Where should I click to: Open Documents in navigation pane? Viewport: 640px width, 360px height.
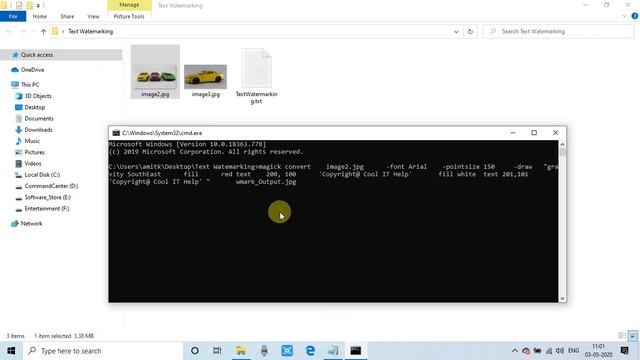pyautogui.click(x=39, y=118)
